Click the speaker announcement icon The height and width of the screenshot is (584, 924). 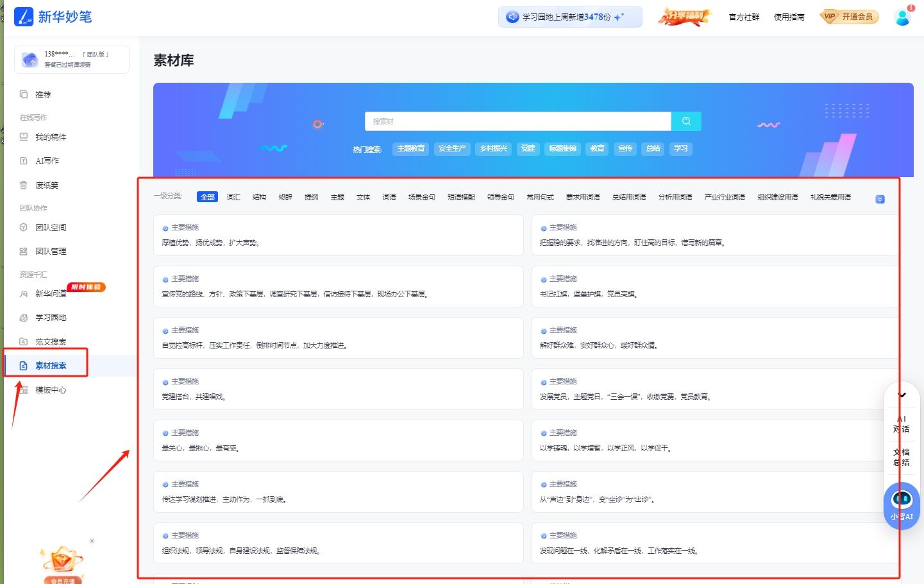pyautogui.click(x=512, y=17)
